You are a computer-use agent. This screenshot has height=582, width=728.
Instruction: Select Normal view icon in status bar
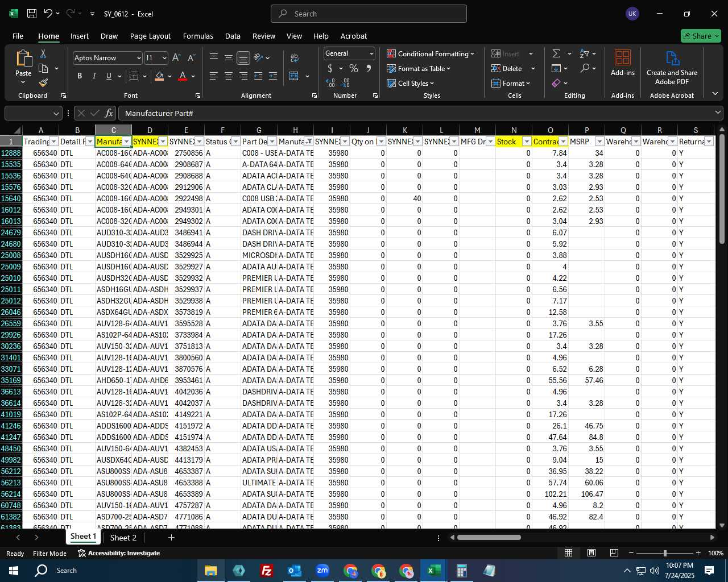click(x=568, y=553)
